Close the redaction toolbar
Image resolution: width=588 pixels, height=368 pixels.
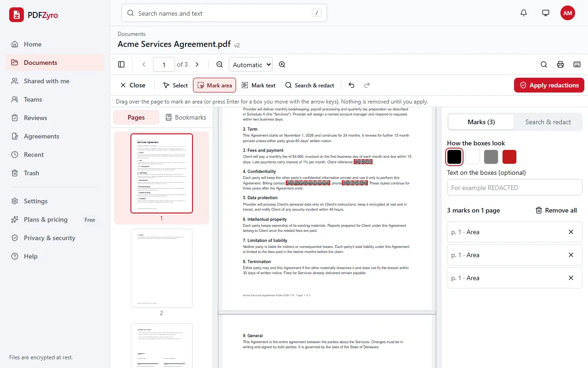pos(132,85)
